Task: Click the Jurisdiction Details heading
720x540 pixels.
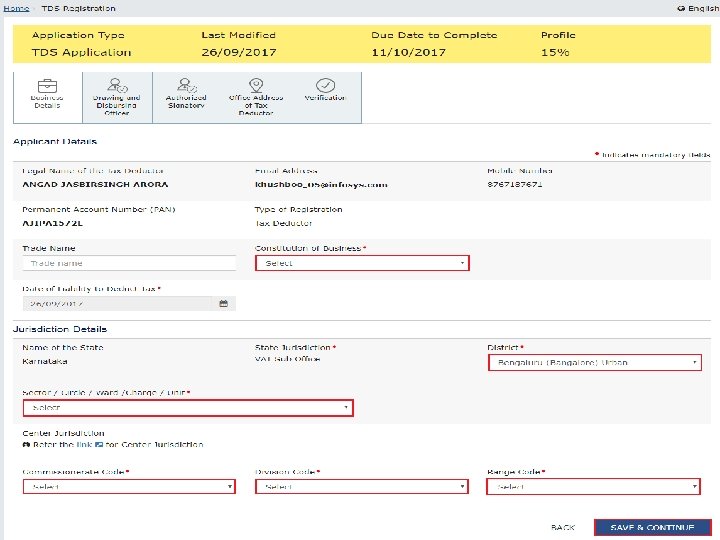Action: pyautogui.click(x=60, y=329)
